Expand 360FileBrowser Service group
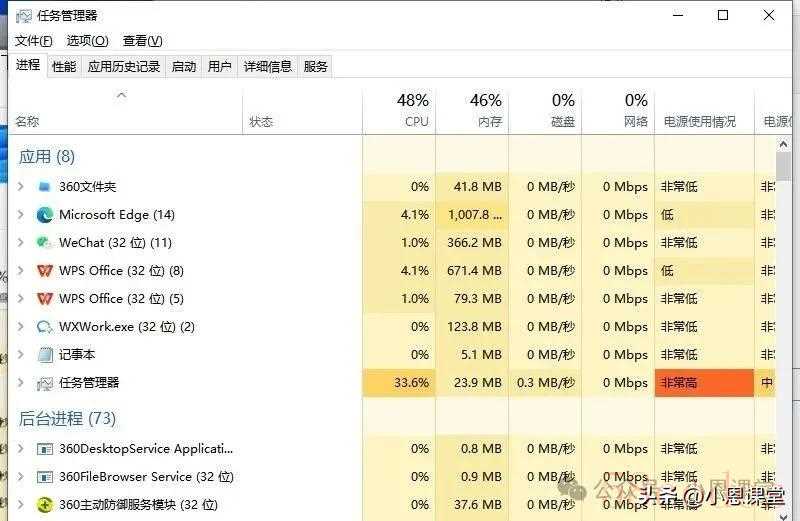This screenshot has width=800, height=521. coord(20,477)
